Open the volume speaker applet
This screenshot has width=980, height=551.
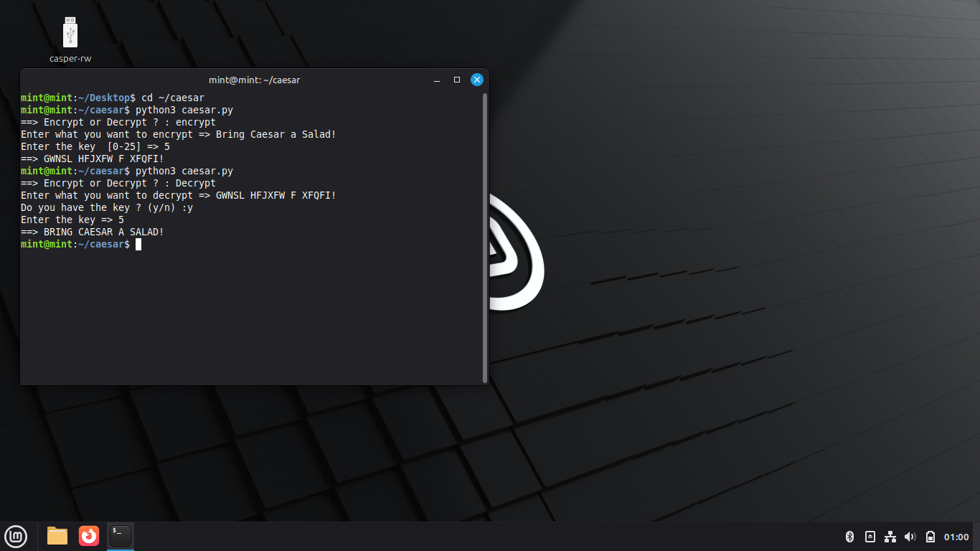pos(910,537)
